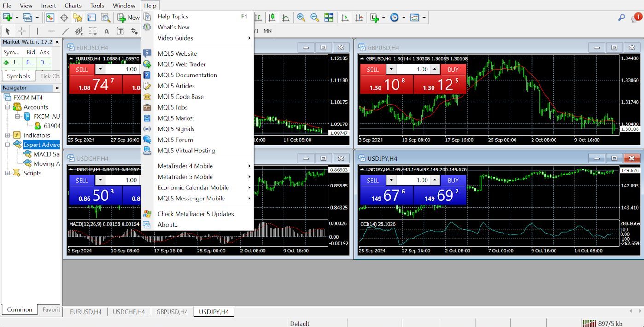This screenshot has width=644, height=327.
Task: Toggle Chart Shift button
Action: click(x=359, y=18)
